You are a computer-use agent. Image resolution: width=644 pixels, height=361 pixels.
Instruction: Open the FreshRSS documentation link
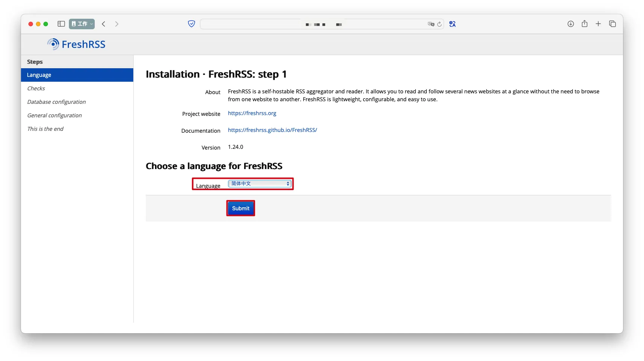(272, 130)
